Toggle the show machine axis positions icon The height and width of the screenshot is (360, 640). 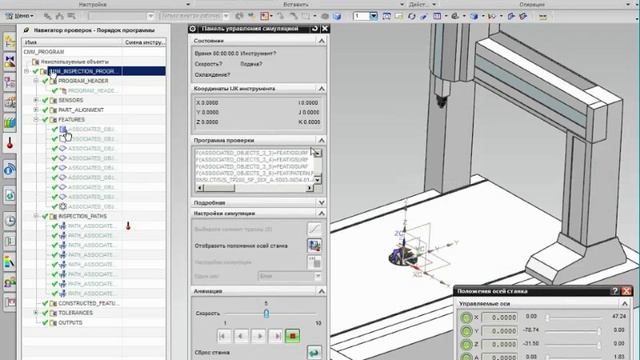coord(314,245)
